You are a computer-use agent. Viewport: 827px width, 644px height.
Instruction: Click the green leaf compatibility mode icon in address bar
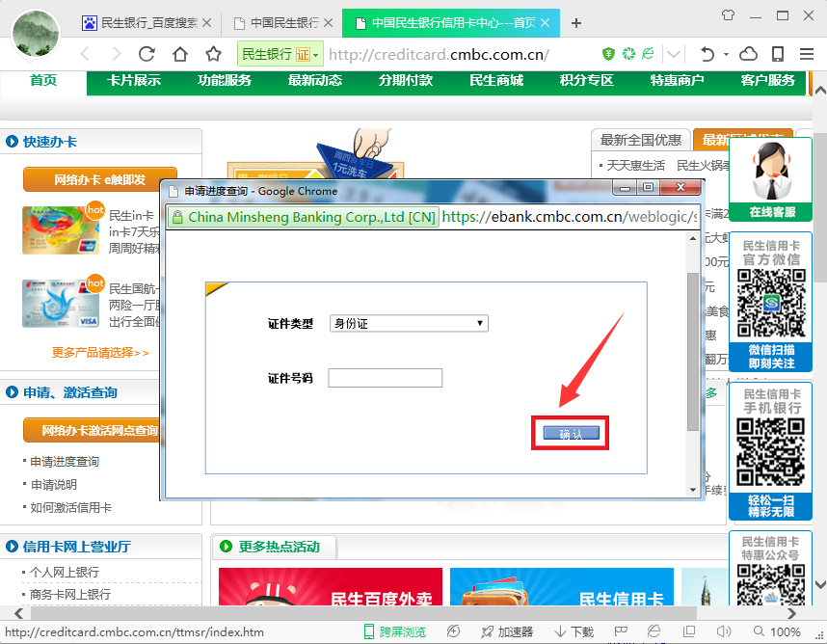pos(648,53)
